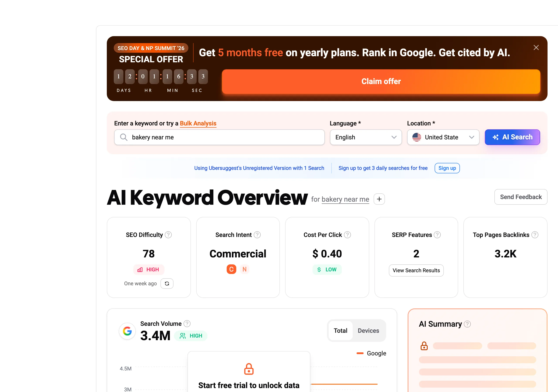Click the SERP Features count 2

coord(416,254)
